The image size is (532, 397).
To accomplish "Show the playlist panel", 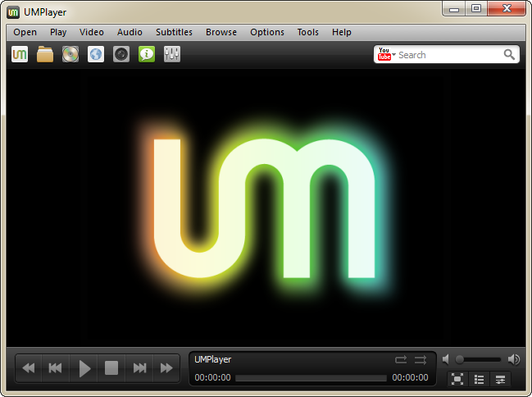I will [479, 379].
